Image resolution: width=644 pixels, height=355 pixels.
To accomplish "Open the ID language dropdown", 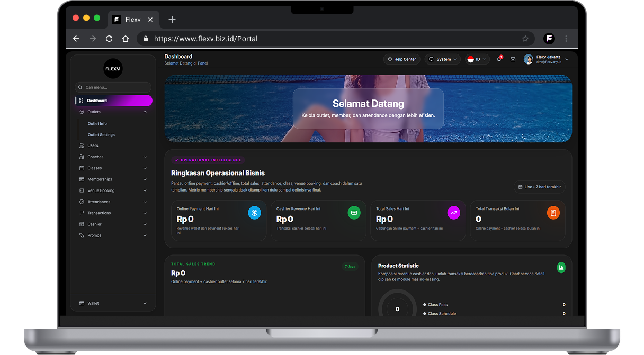I will click(x=477, y=59).
